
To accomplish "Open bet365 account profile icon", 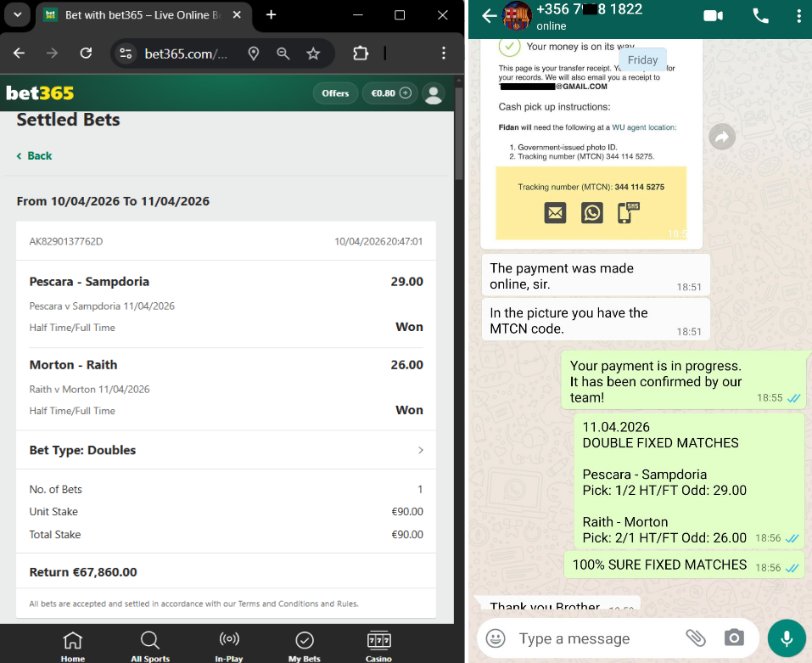I will (x=434, y=93).
